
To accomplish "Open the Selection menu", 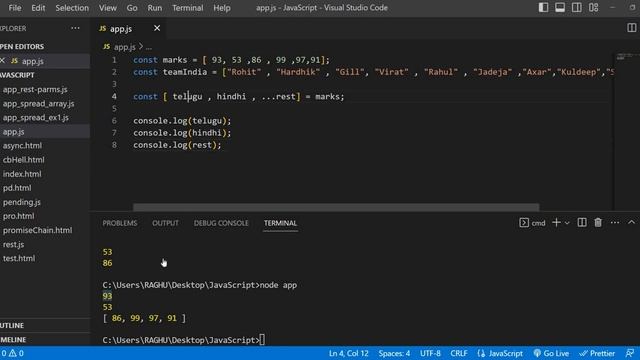I will click(72, 8).
